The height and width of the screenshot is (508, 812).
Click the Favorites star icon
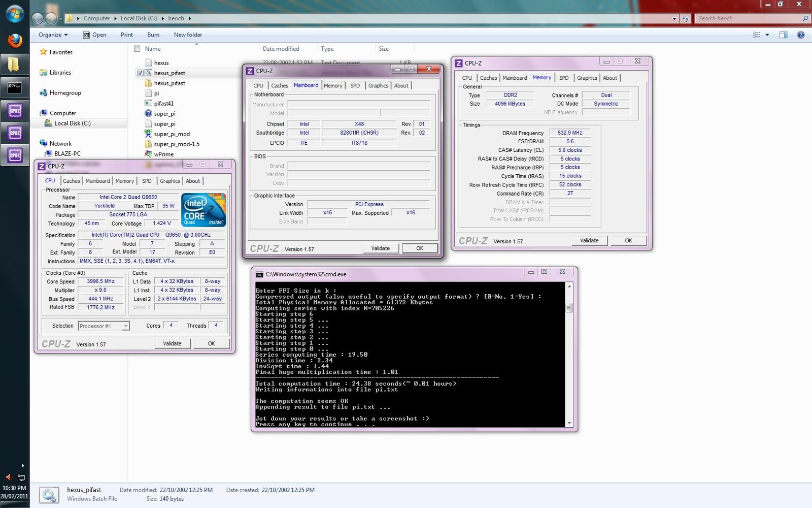[44, 52]
